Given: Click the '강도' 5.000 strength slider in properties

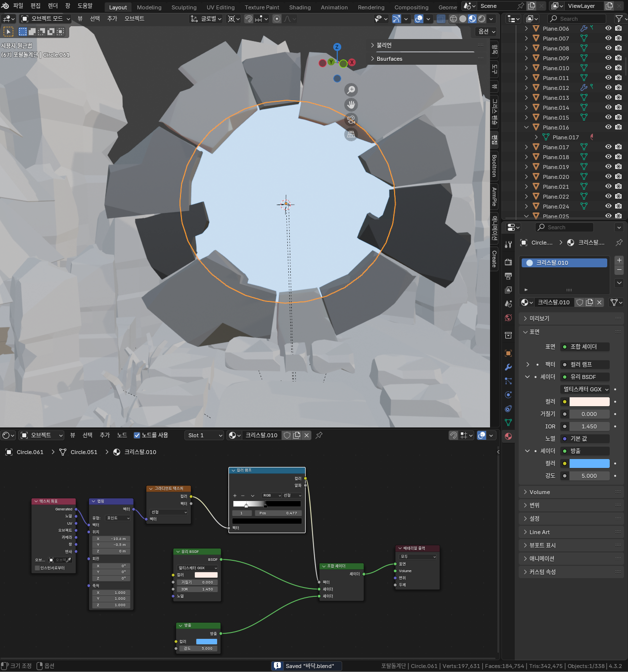Looking at the screenshot, I should pyautogui.click(x=589, y=476).
